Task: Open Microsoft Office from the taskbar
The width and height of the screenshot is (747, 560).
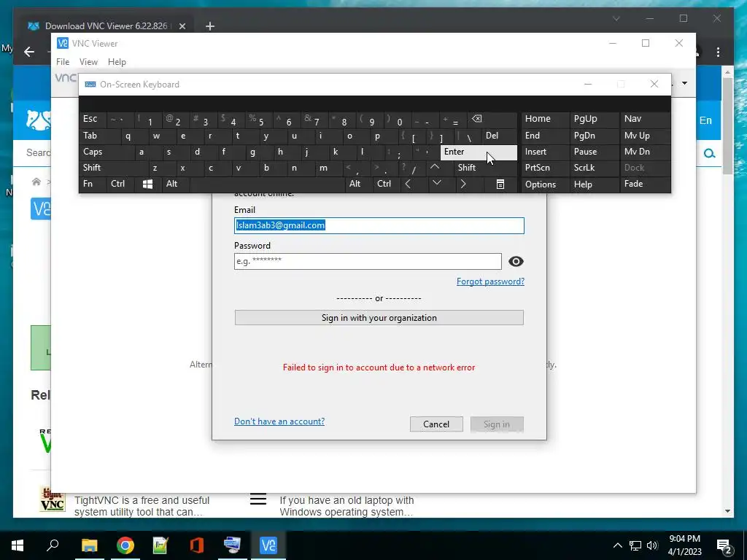Action: point(196,545)
